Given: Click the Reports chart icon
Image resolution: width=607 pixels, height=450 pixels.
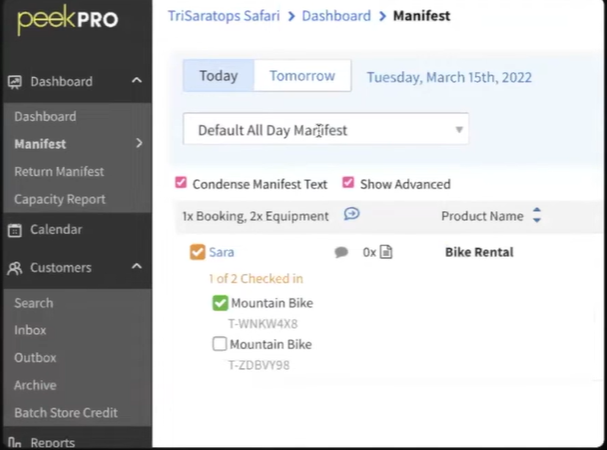Looking at the screenshot, I should pos(15,442).
